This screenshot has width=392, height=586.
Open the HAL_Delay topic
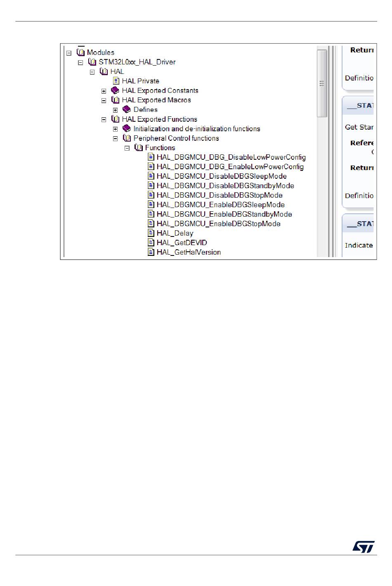(x=175, y=233)
